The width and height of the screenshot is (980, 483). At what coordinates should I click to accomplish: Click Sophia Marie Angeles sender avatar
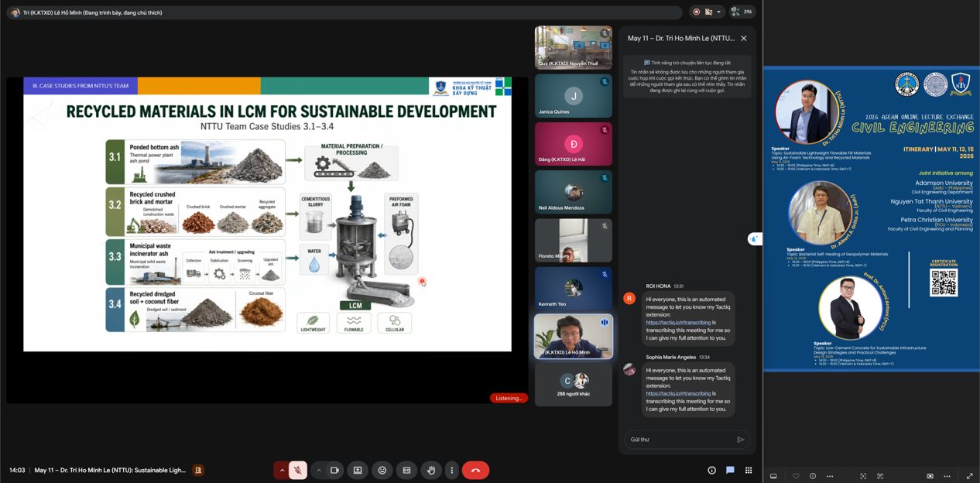[629, 369]
